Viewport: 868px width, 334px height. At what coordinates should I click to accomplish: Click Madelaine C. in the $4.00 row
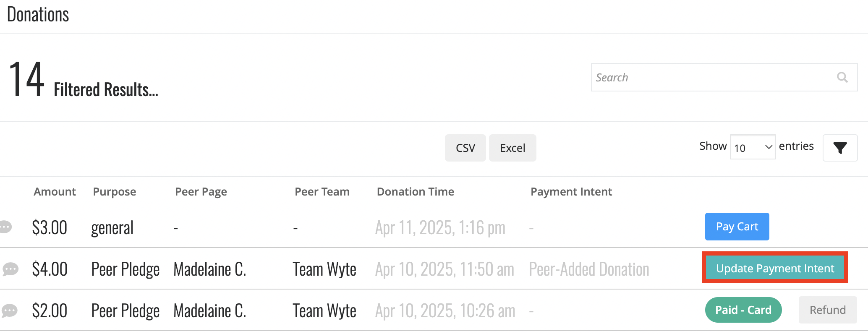tap(210, 269)
